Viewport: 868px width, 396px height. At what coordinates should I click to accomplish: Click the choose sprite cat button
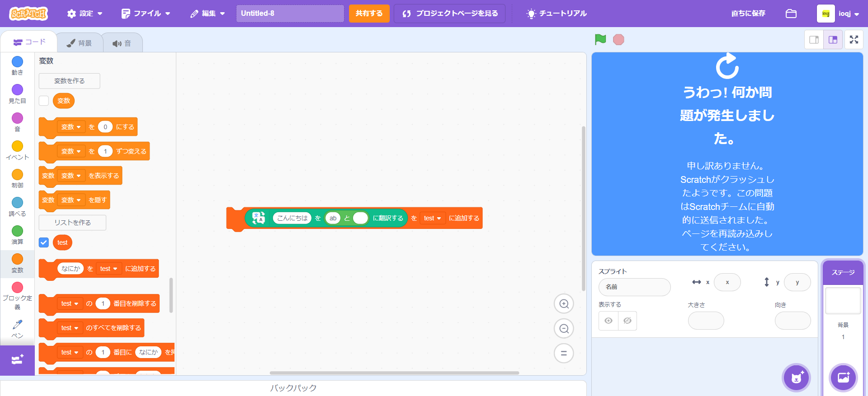tap(796, 377)
